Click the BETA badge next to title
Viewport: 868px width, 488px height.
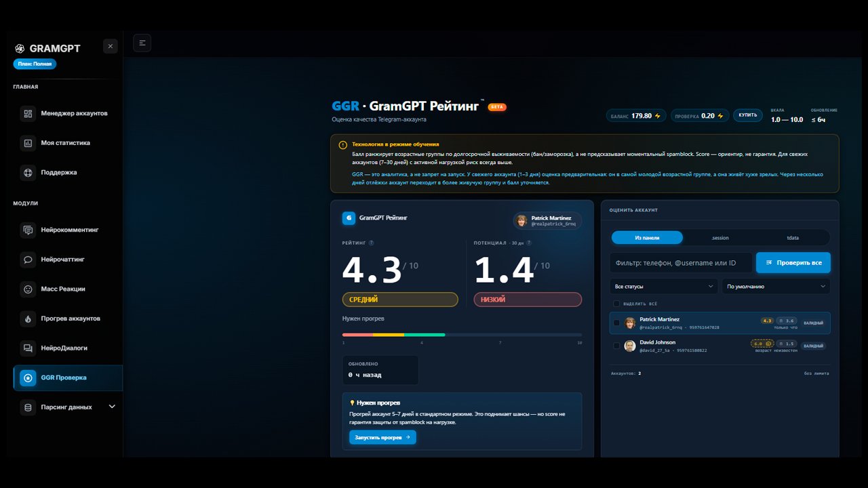[x=497, y=107]
